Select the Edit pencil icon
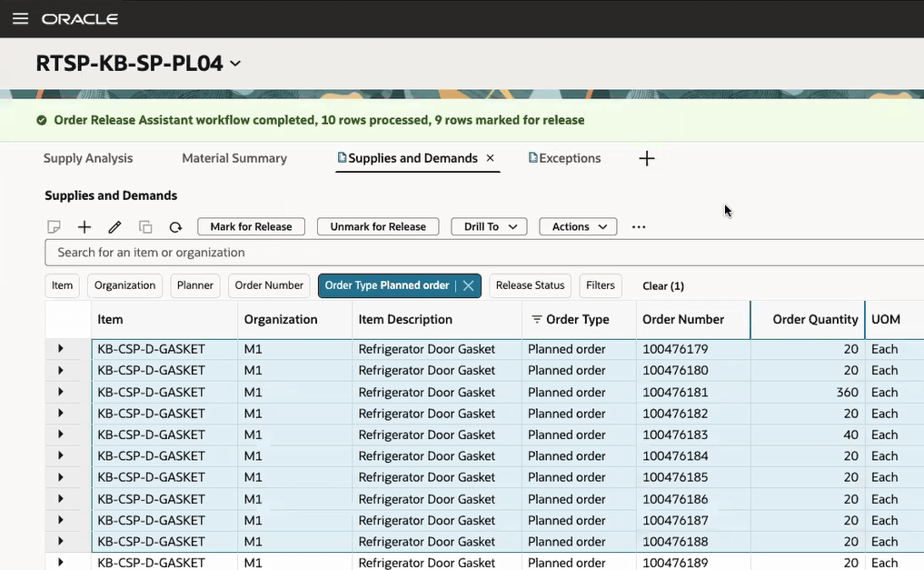Image resolution: width=924 pixels, height=570 pixels. pos(114,226)
